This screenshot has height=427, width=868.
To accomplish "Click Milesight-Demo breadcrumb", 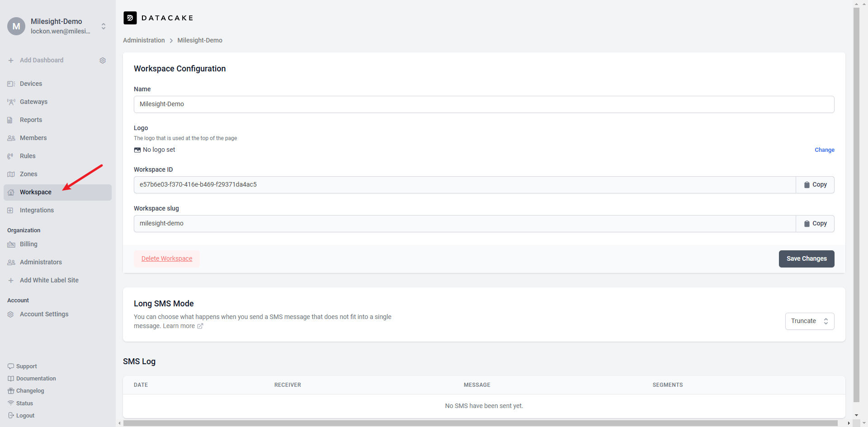I will [200, 40].
